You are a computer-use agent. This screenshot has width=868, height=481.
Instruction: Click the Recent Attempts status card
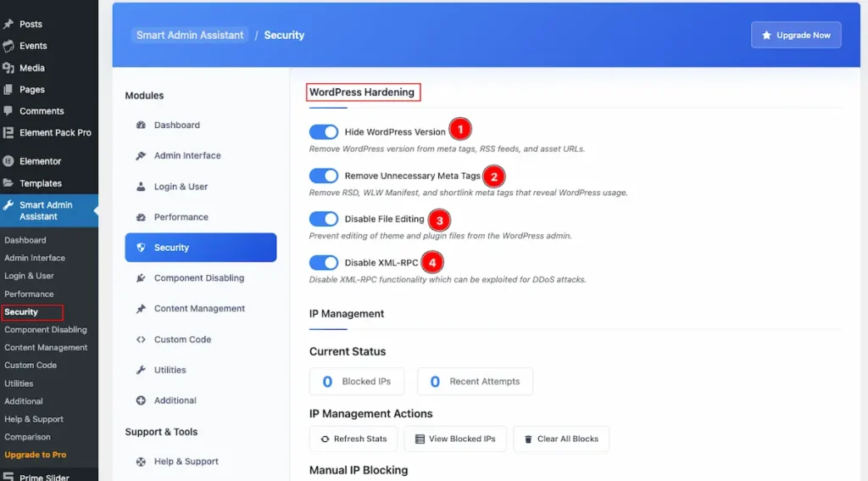[x=475, y=381]
